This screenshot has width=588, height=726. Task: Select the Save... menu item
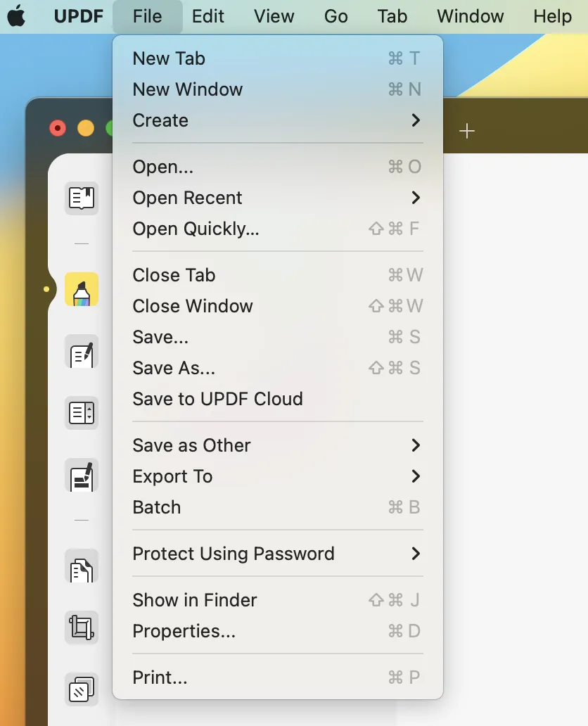click(x=278, y=337)
